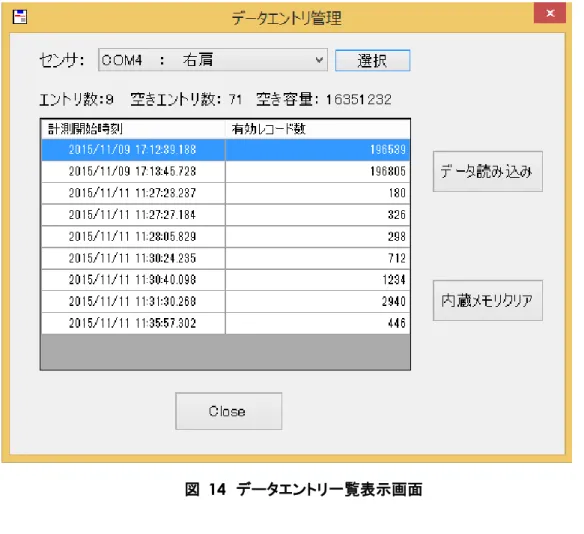Click the 有効レコード数 column header
584x534 pixels.
point(318,129)
